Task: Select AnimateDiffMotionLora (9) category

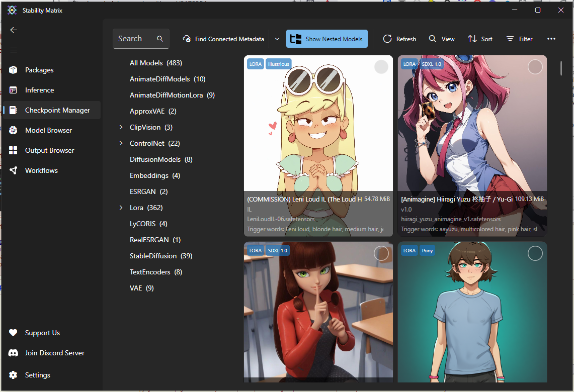Action: [x=172, y=95]
